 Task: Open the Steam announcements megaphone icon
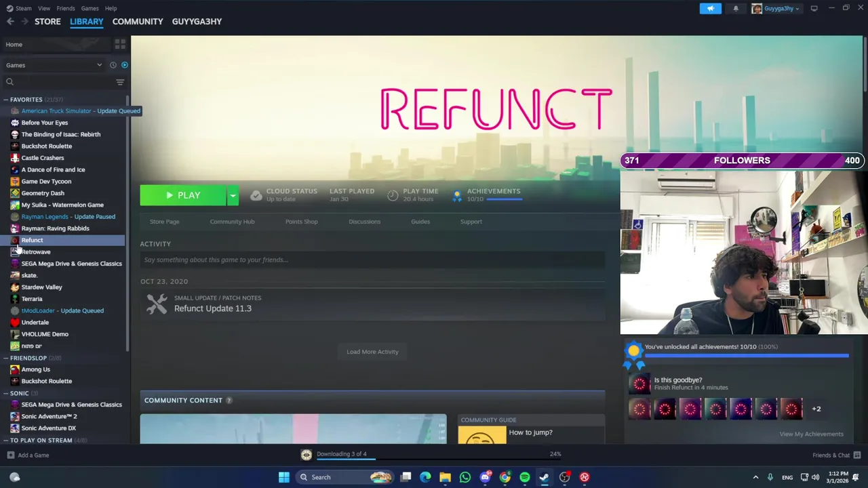point(710,8)
